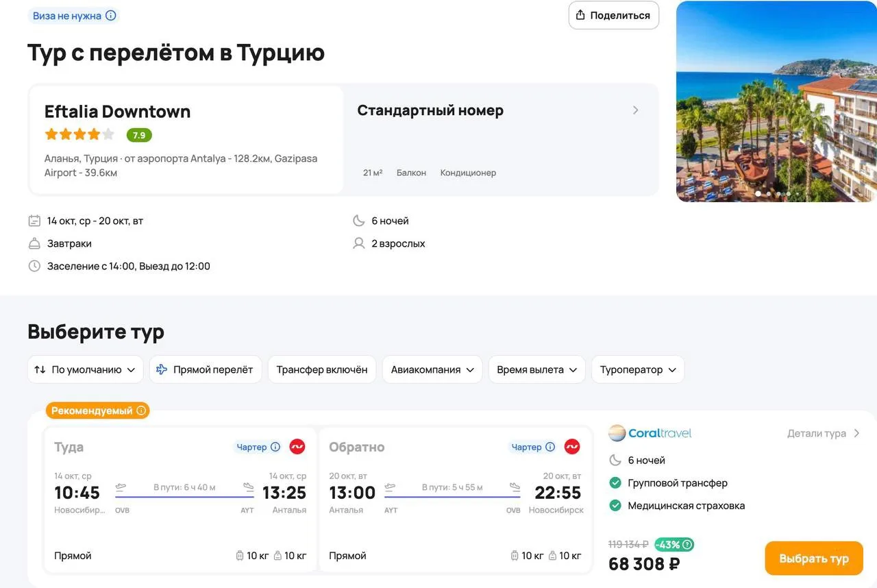Click the moon icon next to '6 ночей' in hotel summary
877x588 pixels.
coord(359,221)
